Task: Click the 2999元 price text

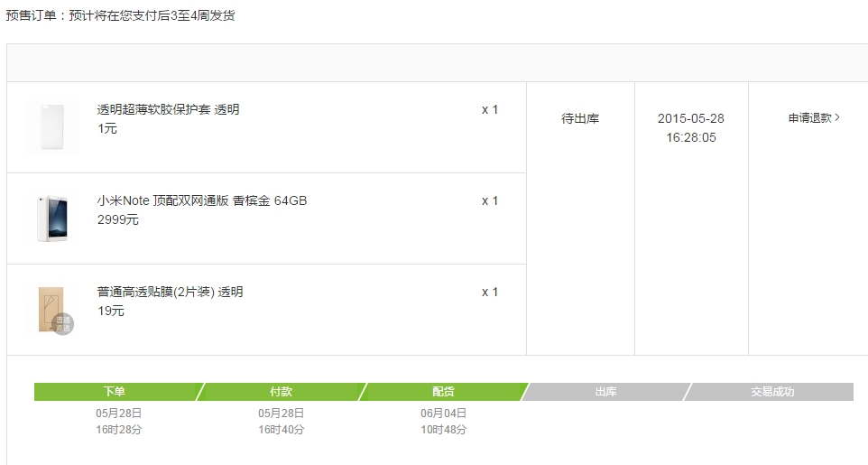Action: coord(118,219)
